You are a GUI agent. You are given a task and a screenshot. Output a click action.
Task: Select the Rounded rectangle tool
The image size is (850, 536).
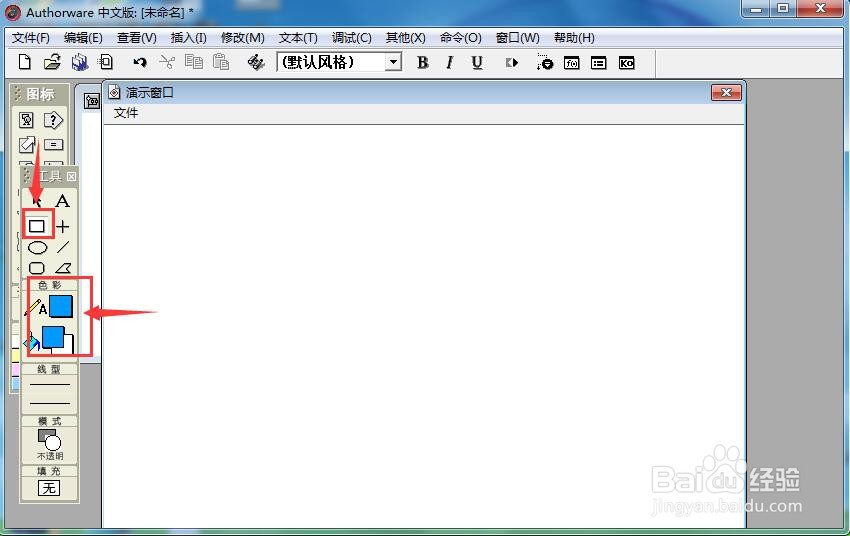(x=36, y=268)
